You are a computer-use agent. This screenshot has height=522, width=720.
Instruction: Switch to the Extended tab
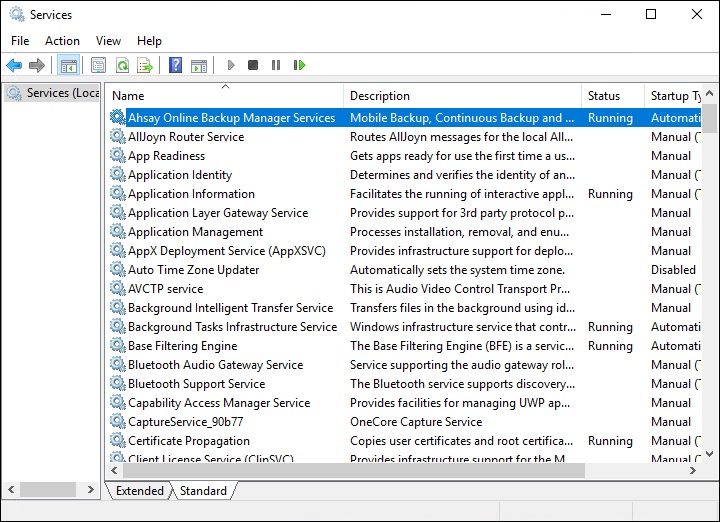pyautogui.click(x=139, y=491)
